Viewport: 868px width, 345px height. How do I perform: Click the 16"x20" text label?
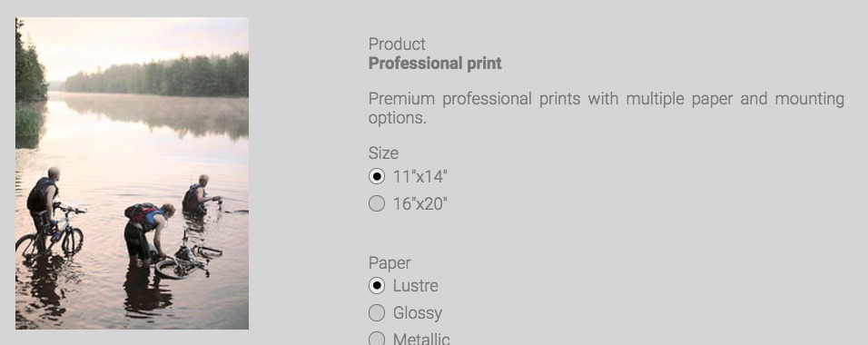[419, 203]
